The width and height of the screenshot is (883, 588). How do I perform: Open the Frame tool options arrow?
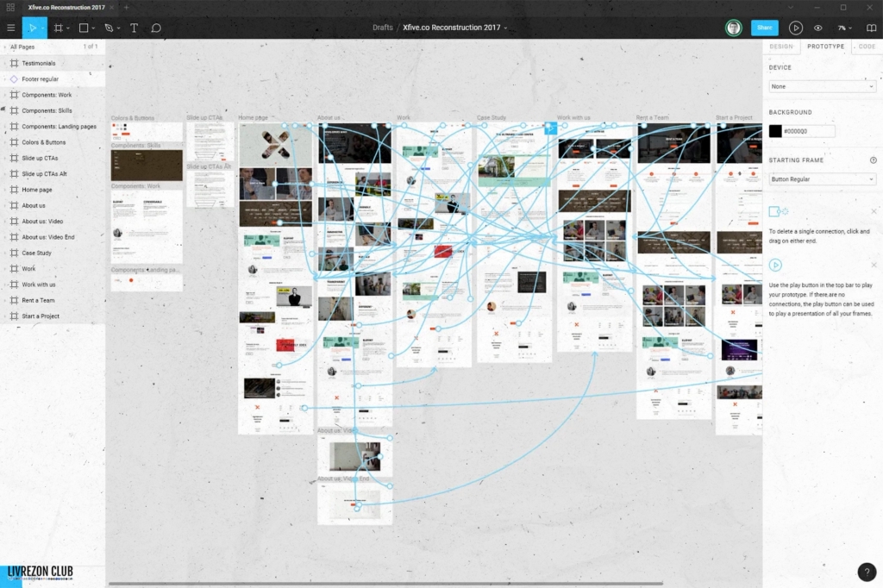coord(67,28)
